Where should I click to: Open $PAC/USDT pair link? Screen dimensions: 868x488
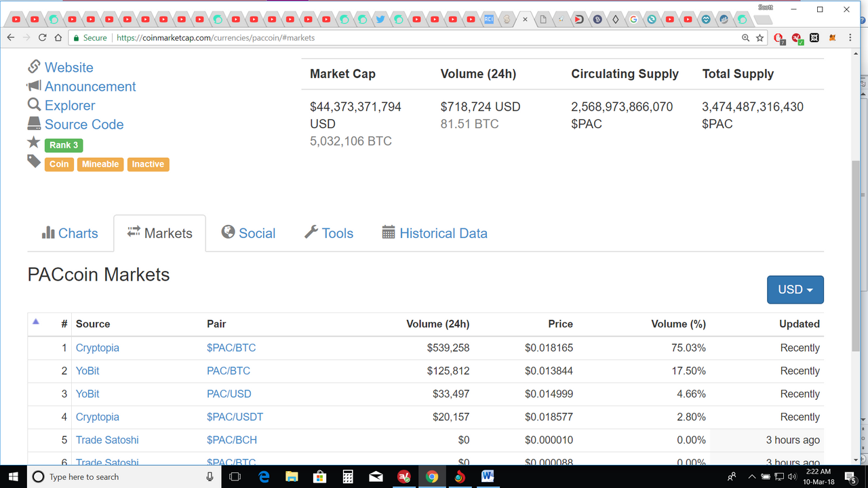coord(235,417)
